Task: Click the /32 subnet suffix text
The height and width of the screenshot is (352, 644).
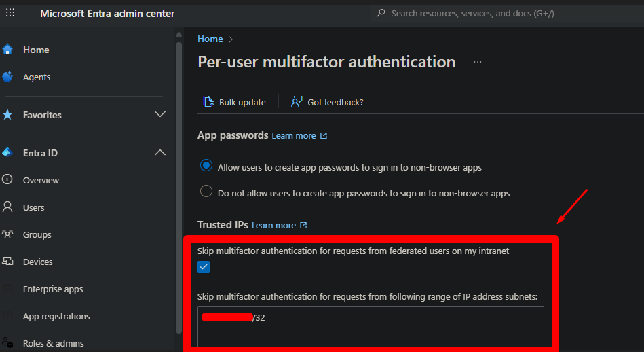Action: (259, 318)
